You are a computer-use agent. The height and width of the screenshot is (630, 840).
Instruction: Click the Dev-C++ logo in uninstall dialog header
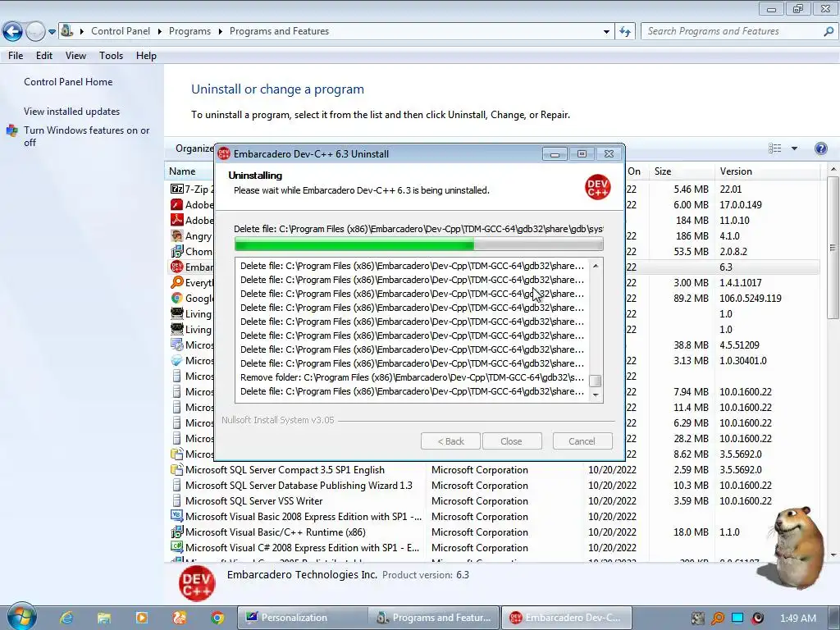click(x=598, y=187)
